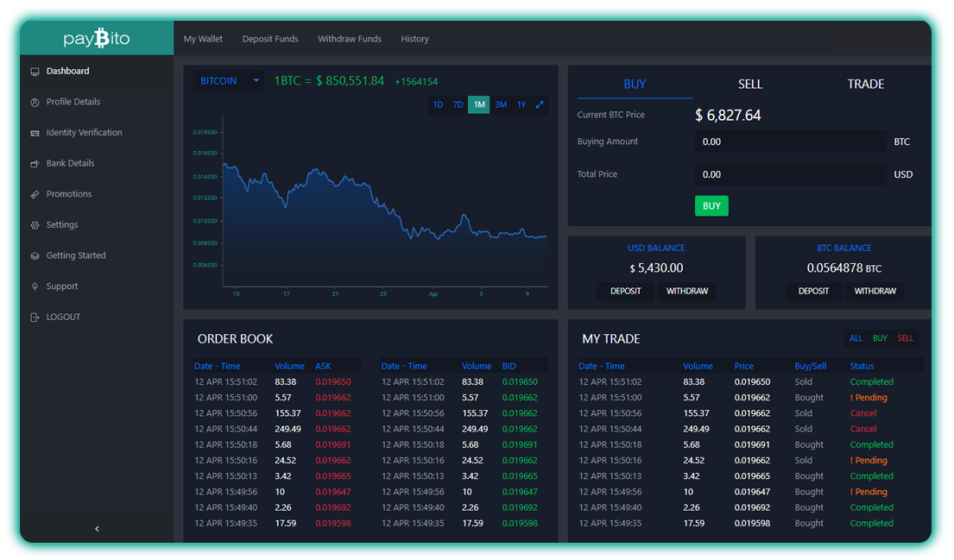The image size is (954, 560).
Task: Click the Identity Verification icon
Action: pos(35,132)
